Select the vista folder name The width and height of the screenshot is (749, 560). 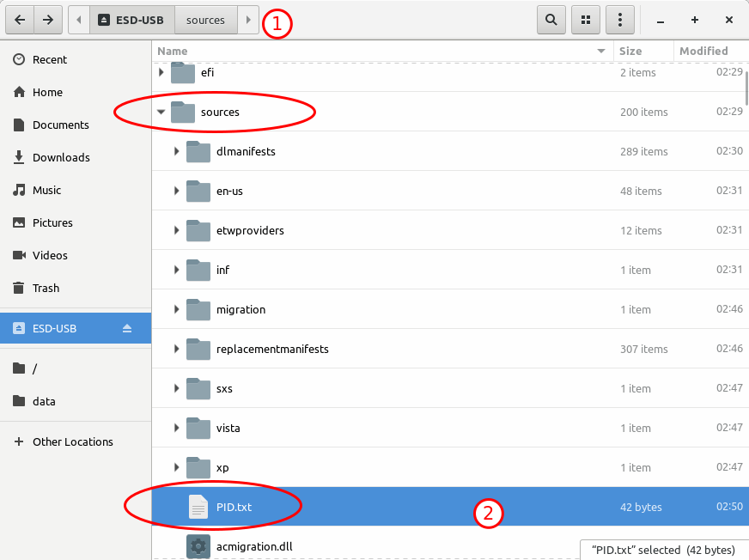228,428
